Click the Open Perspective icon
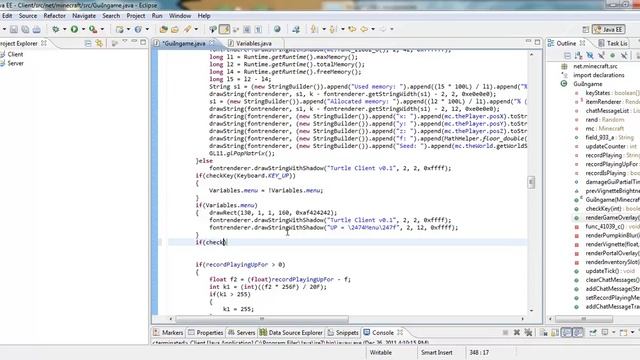The height and width of the screenshot is (360, 640). point(586,29)
